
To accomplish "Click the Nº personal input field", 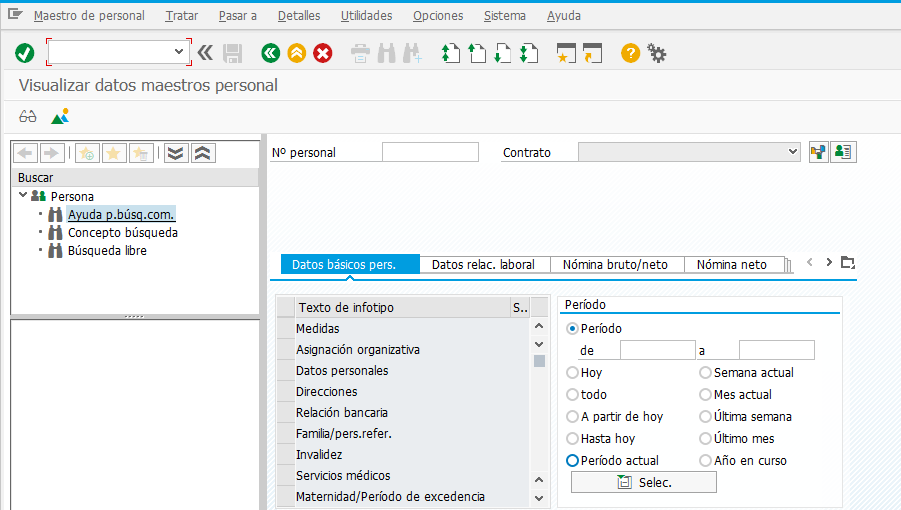I will pyautogui.click(x=430, y=152).
